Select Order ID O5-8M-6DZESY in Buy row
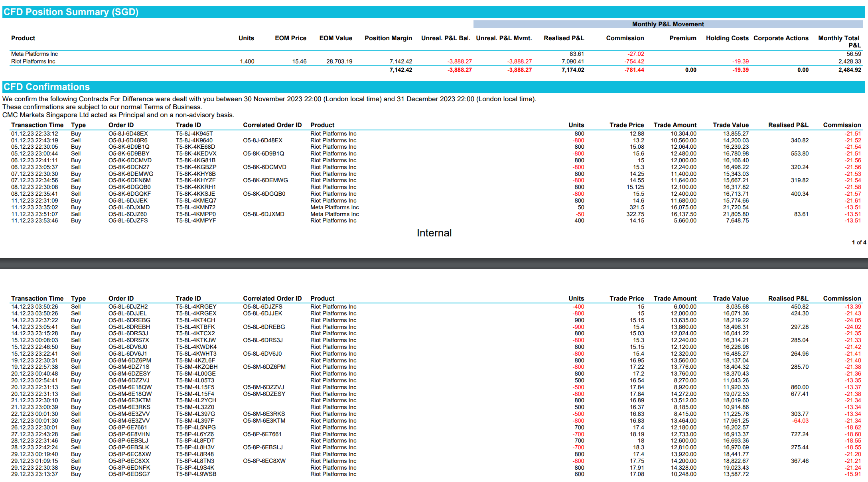The image size is (868, 482). 130,374
